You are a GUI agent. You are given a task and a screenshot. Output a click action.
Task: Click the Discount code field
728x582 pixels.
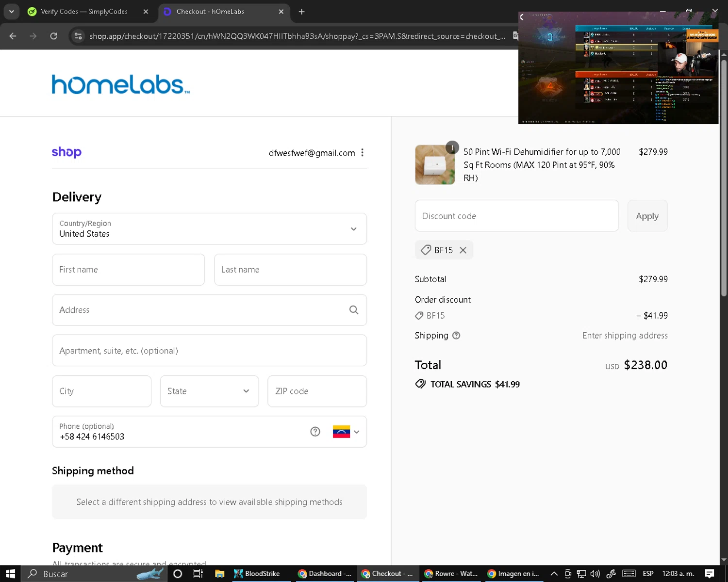[x=516, y=216]
